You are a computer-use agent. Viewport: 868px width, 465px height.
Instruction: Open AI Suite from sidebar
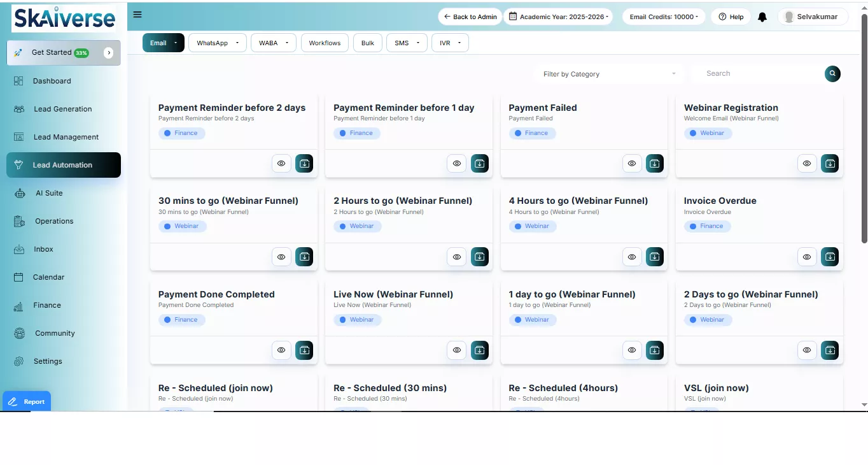pyautogui.click(x=49, y=193)
